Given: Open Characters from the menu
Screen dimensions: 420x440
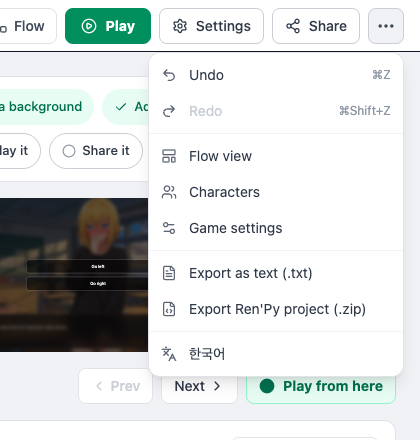Looking at the screenshot, I should [x=276, y=192].
